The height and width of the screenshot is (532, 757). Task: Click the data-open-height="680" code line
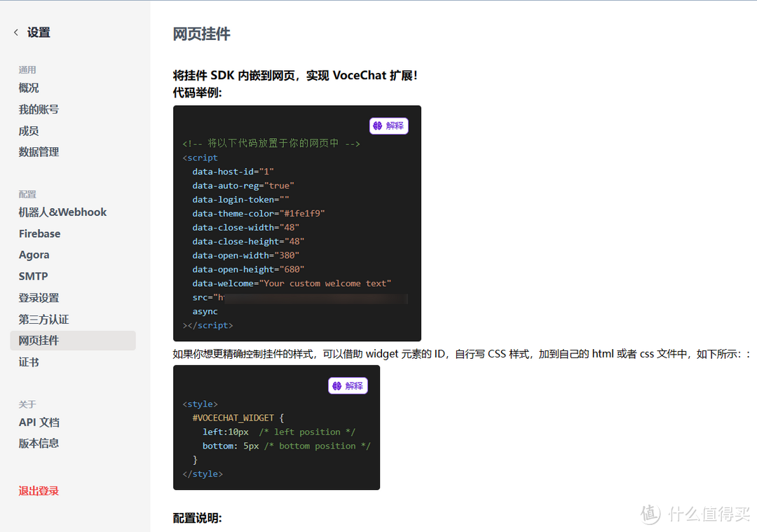click(x=248, y=269)
